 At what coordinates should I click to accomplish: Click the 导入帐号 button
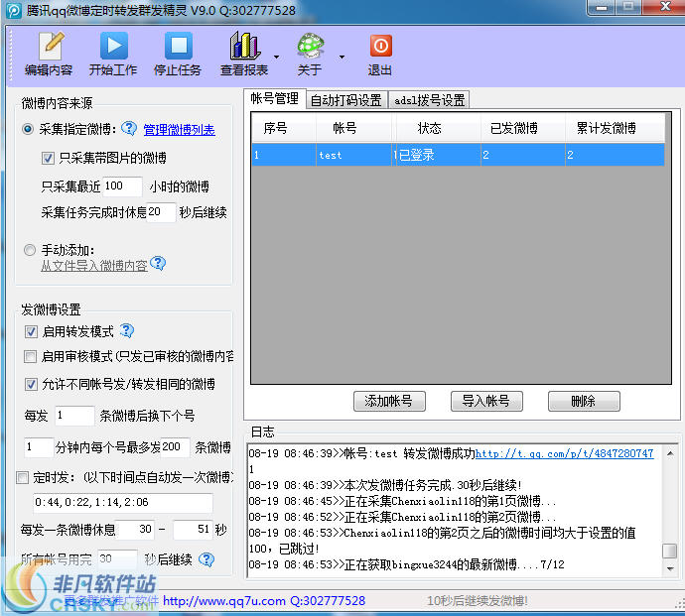[486, 401]
